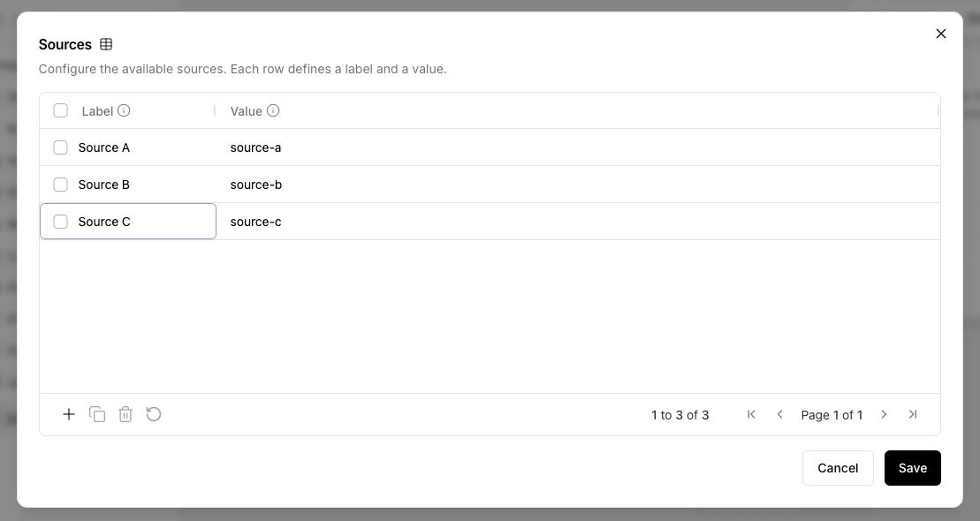The width and height of the screenshot is (980, 521).
Task: Duplicate the selected row using the copy icon
Action: tap(97, 414)
